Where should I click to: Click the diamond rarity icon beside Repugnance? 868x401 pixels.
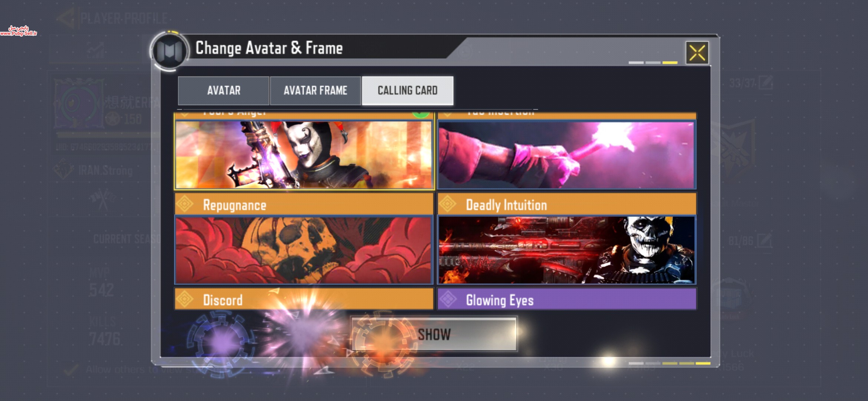(185, 204)
